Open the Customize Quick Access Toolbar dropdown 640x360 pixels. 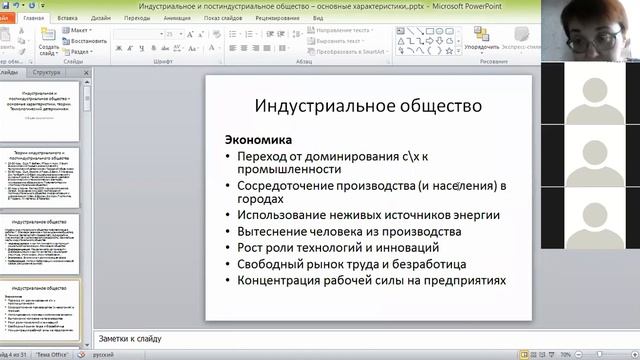(x=42, y=6)
